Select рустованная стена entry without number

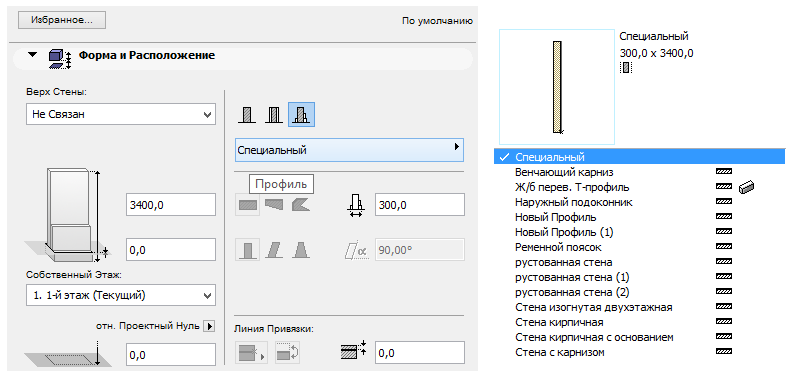click(x=639, y=262)
